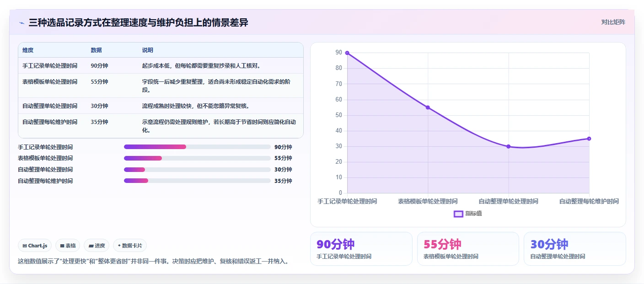Viewport: 644px width, 284px height.
Task: Click the main title 三种选品记录方式
Action: click(x=138, y=22)
